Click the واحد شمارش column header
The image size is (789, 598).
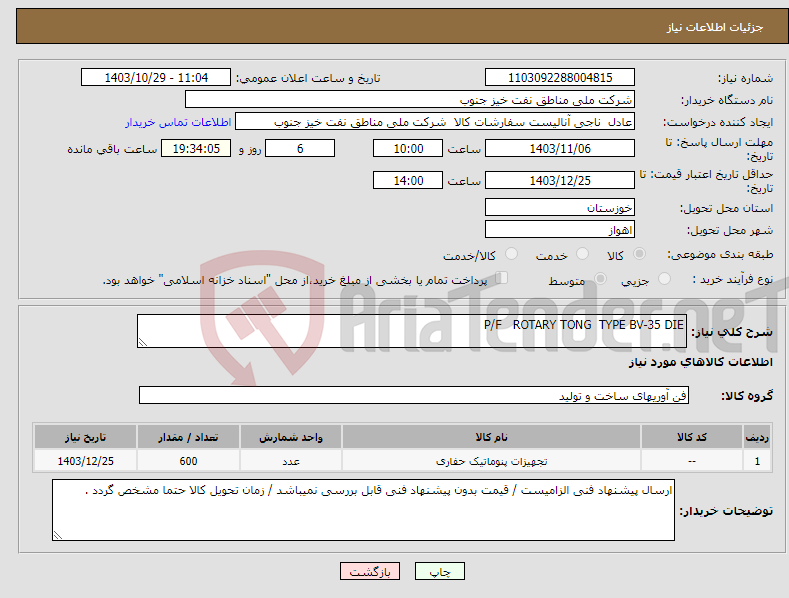291,437
